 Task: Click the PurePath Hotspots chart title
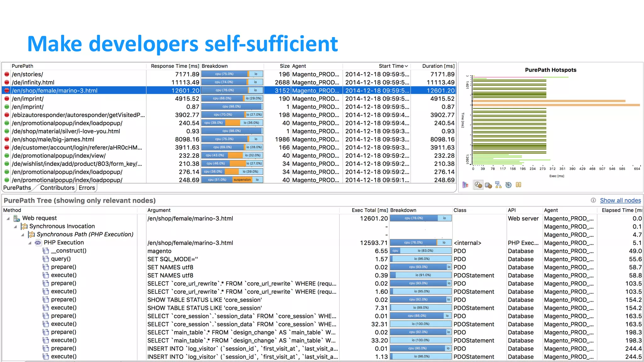[551, 70]
